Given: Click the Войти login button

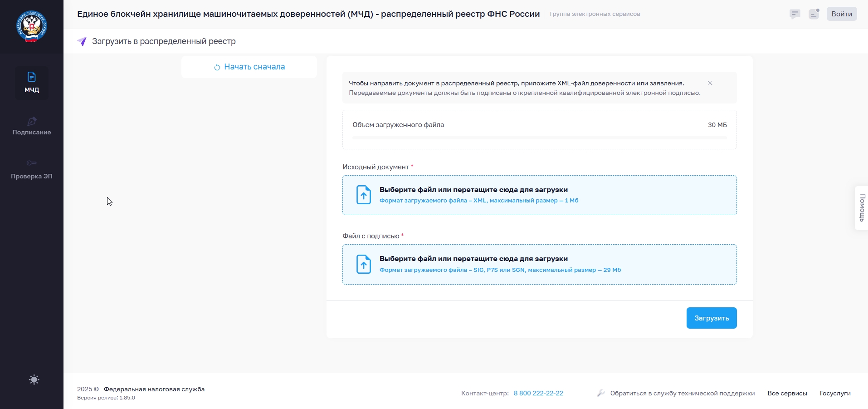Looking at the screenshot, I should 841,14.
